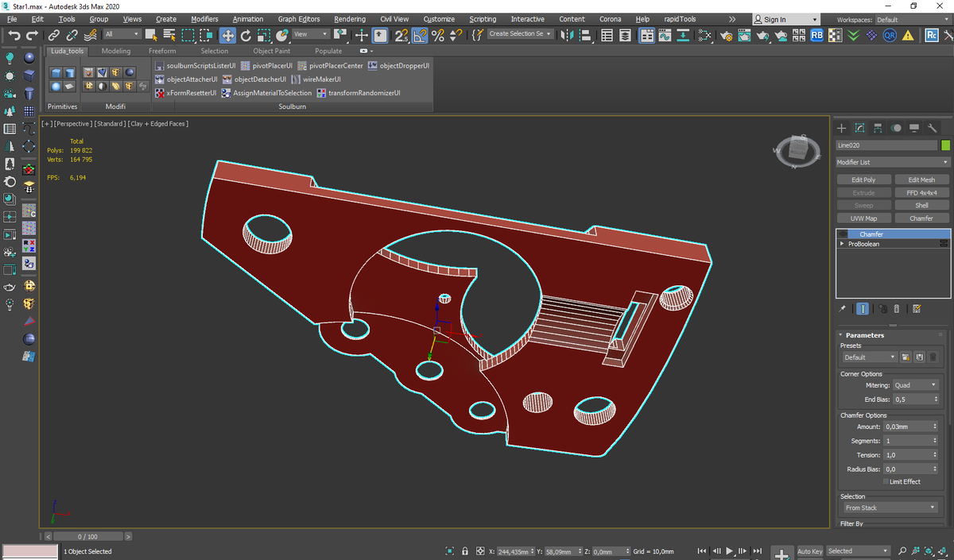Open the Rendering menu
Viewport: 954px width, 560px height.
[x=350, y=19]
